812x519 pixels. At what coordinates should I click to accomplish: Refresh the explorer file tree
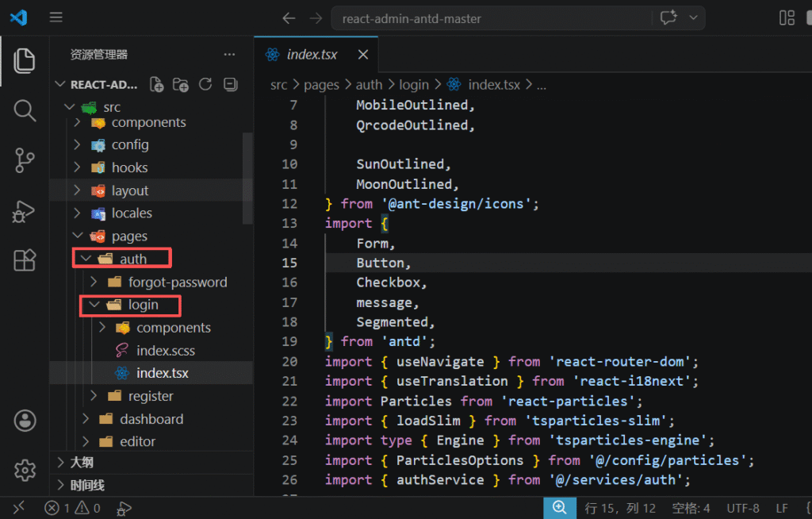[205, 85]
